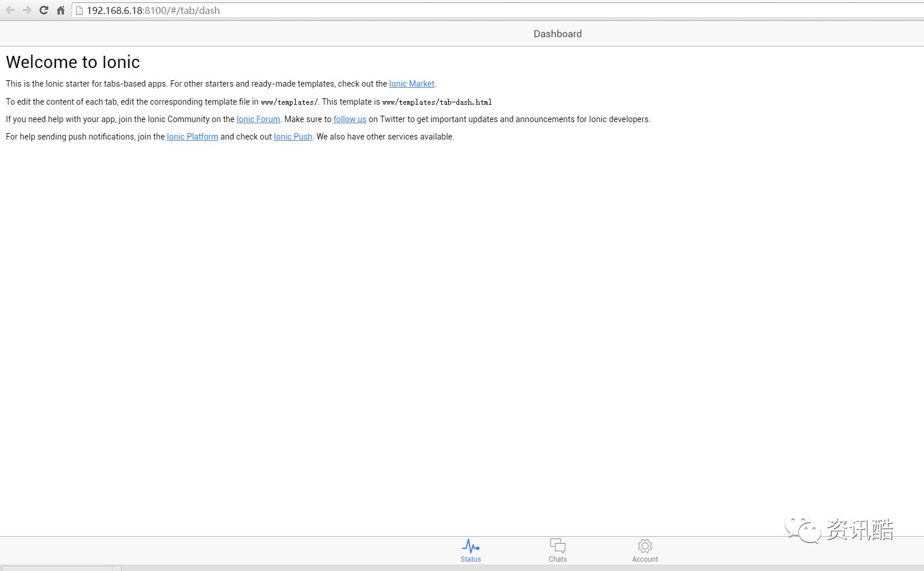
Task: Click the Dashboard header title
Action: [558, 34]
